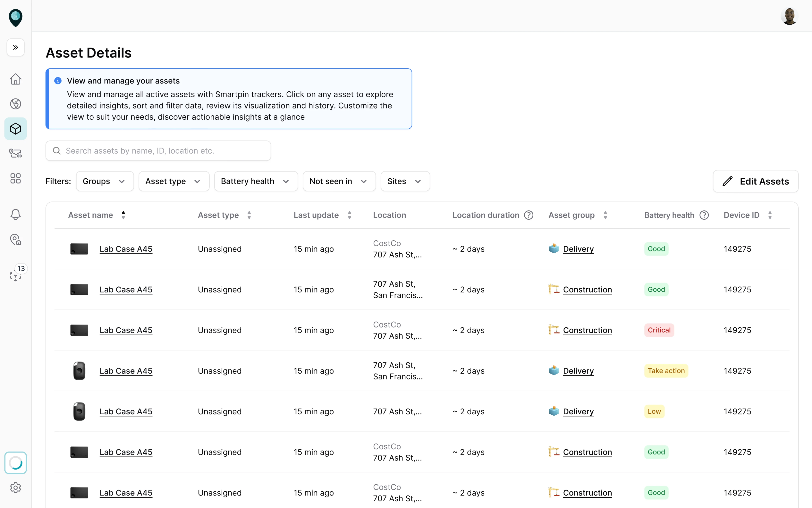
Task: Sort the Device ID column
Action: [770, 215]
